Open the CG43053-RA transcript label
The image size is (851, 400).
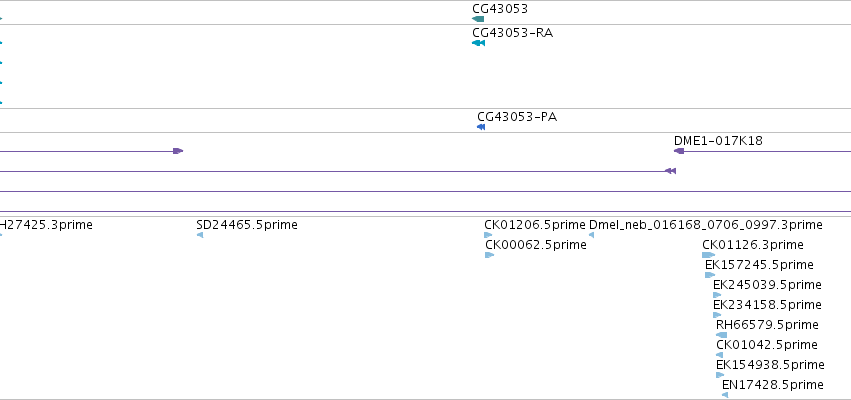coord(512,33)
